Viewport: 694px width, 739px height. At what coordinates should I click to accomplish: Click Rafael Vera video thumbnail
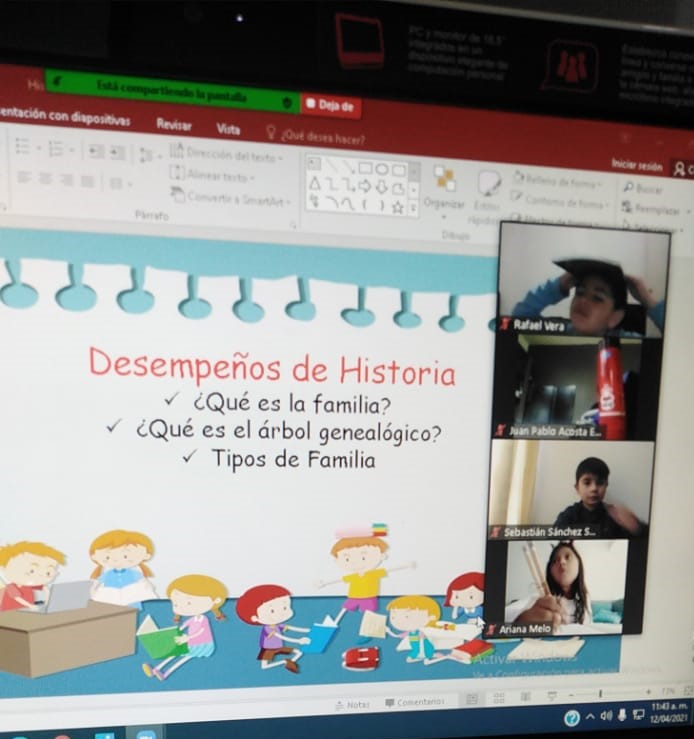pos(582,281)
